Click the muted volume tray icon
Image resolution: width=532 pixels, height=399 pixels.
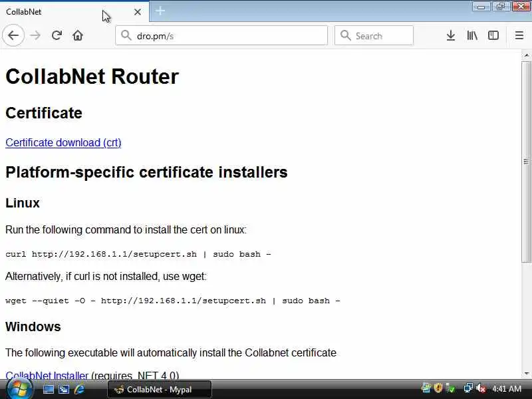pyautogui.click(x=481, y=388)
